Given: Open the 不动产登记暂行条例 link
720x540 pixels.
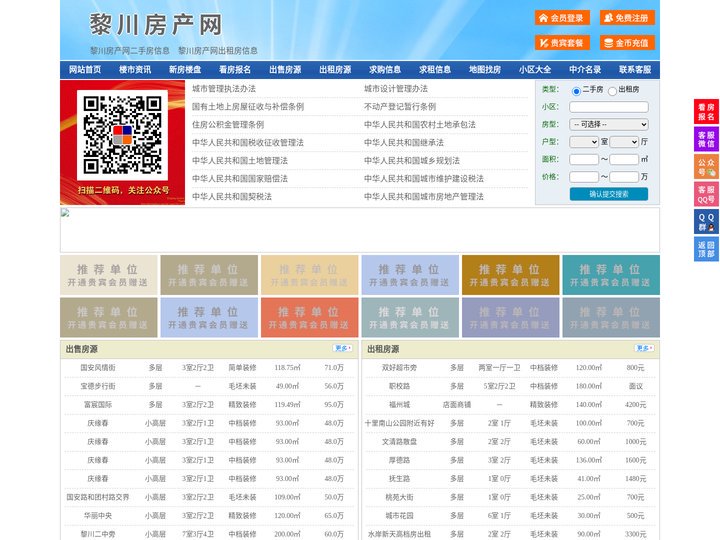Looking at the screenshot, I should (400, 107).
